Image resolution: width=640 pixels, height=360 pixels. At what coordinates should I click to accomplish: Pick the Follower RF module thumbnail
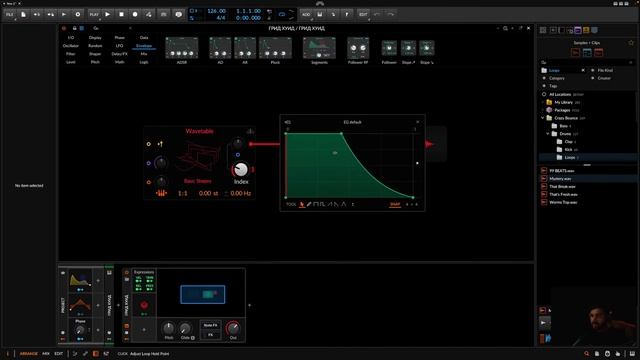[358, 48]
